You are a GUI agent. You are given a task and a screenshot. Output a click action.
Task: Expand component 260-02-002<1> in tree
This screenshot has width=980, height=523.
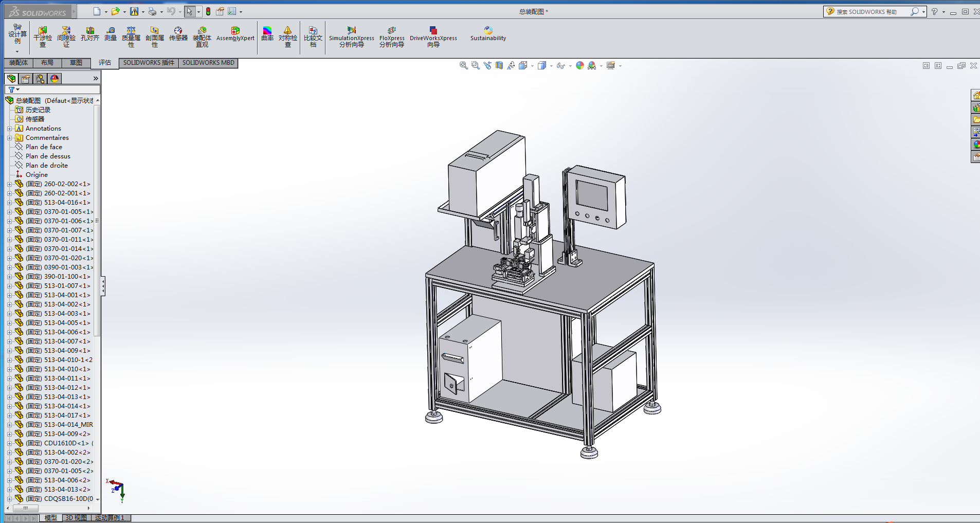tap(9, 184)
